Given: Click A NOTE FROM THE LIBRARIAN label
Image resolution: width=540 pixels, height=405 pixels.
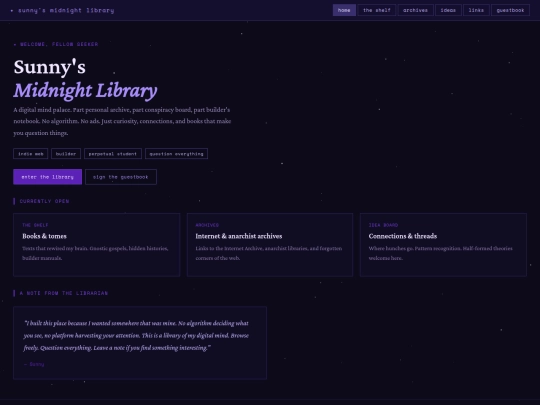Looking at the screenshot, I should [64, 293].
